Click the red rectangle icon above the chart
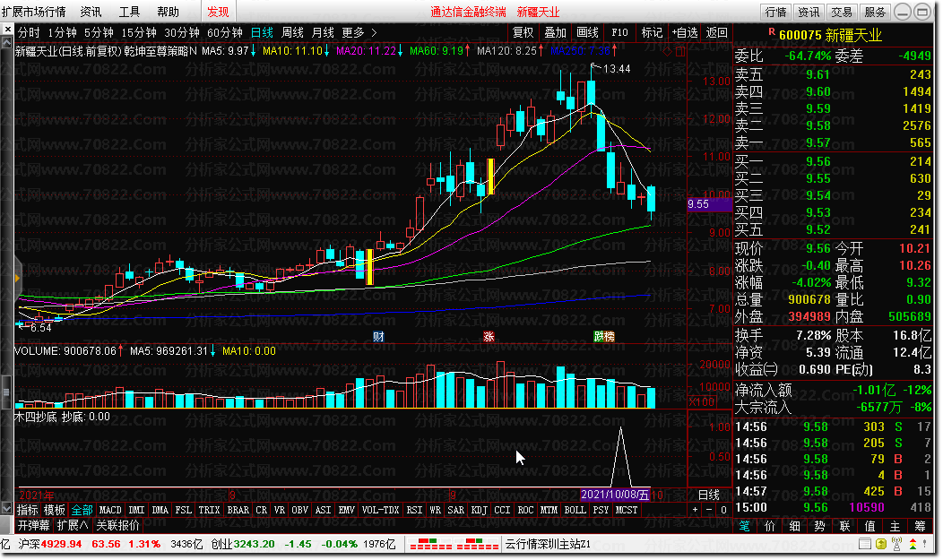 [679, 52]
